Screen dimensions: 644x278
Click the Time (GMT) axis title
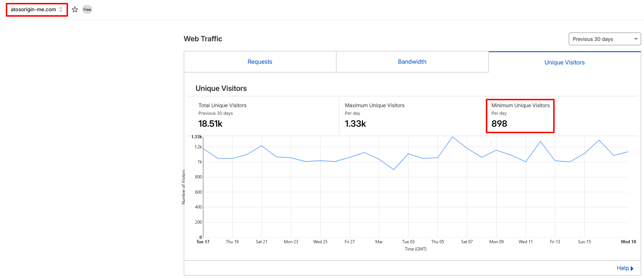(x=415, y=249)
